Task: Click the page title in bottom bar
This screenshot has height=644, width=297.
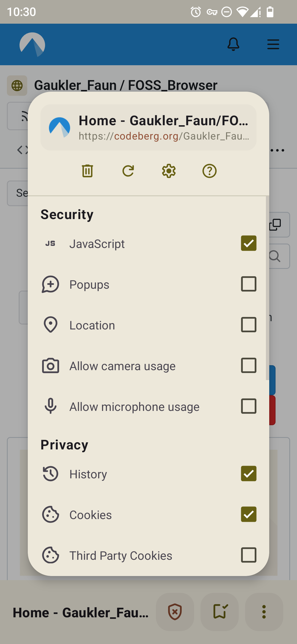Action: click(81, 613)
